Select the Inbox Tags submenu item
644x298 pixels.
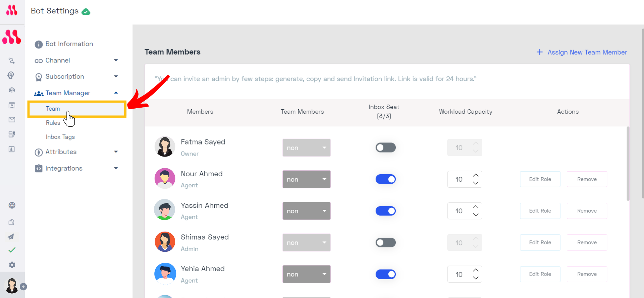point(60,137)
